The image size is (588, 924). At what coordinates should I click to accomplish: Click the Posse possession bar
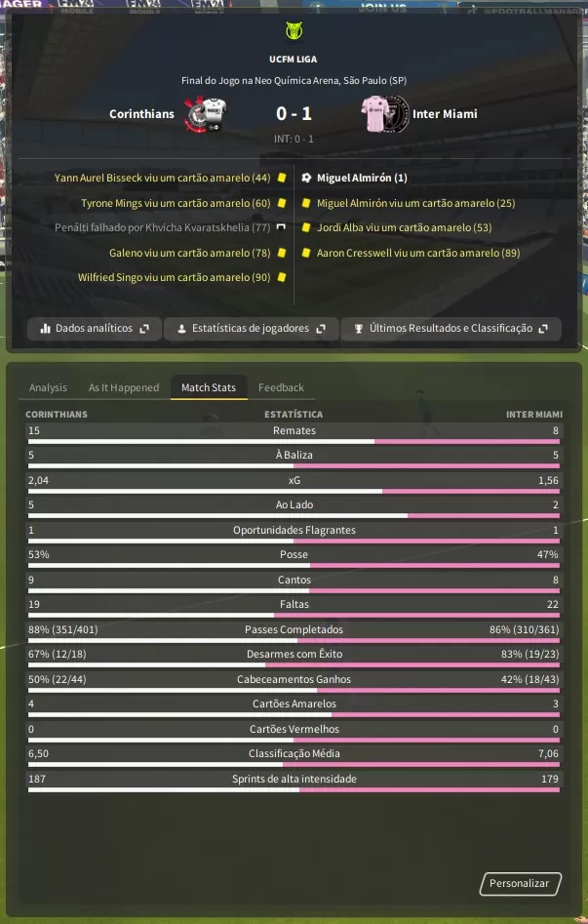point(294,565)
